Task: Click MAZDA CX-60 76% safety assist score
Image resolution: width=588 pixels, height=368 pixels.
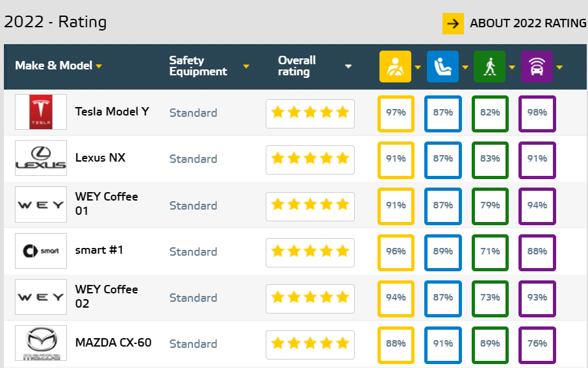Action: [x=537, y=344]
